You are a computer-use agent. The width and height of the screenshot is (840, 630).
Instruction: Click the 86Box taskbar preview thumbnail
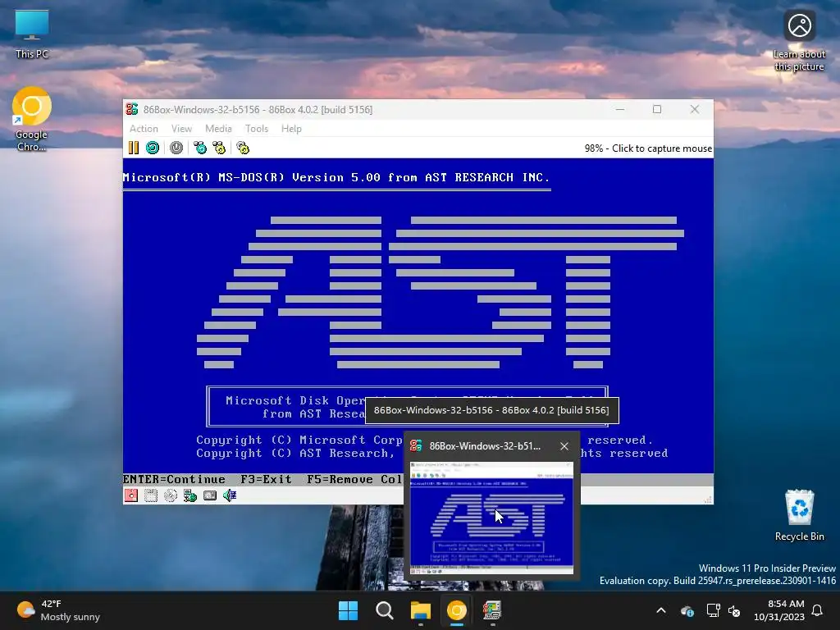click(491, 518)
